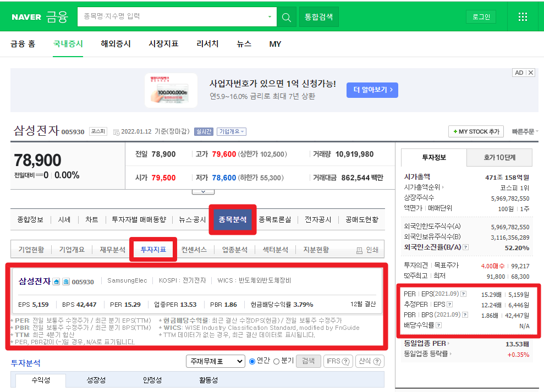Open the 지분현황 sub-tab
The width and height of the screenshot is (544, 392).
(316, 250)
